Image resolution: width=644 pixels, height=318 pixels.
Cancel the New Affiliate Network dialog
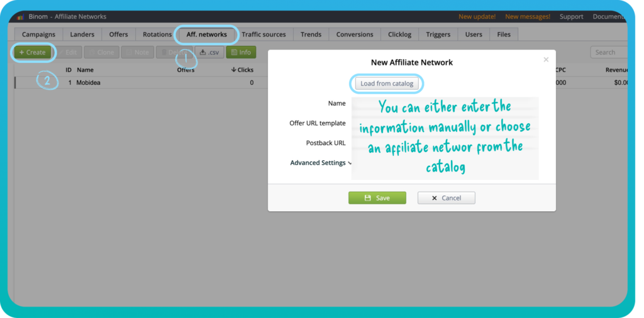tap(447, 198)
